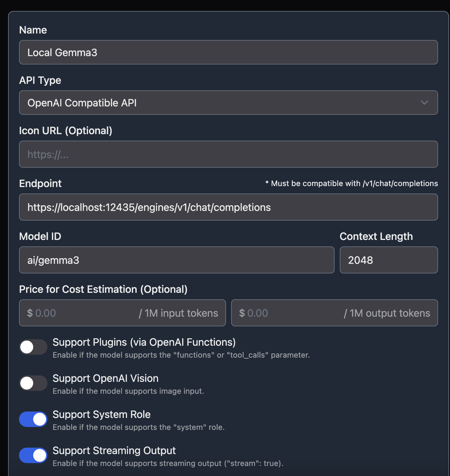This screenshot has height=476, width=450.
Task: Click the Name field containing Local Gemma3
Action: click(228, 52)
